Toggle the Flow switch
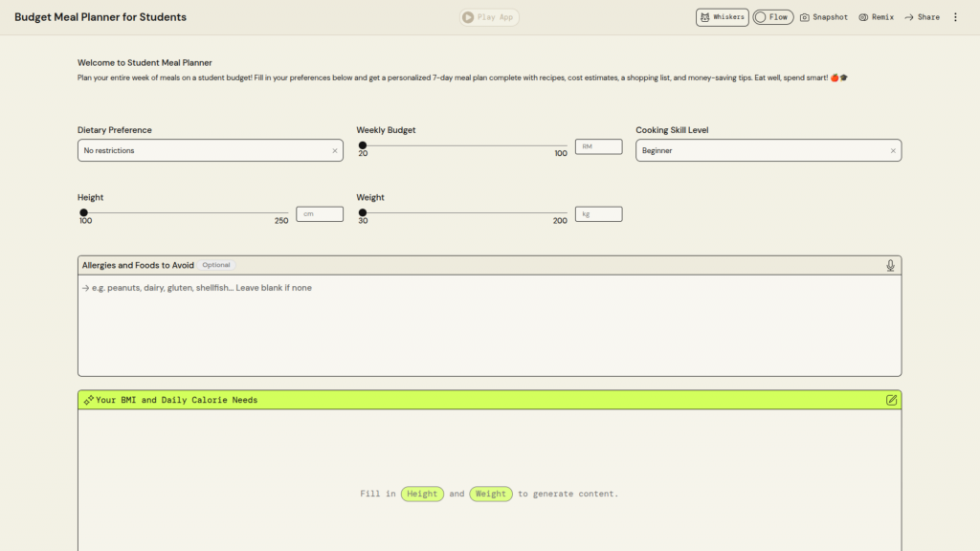The width and height of the screenshot is (980, 551). pyautogui.click(x=772, y=17)
